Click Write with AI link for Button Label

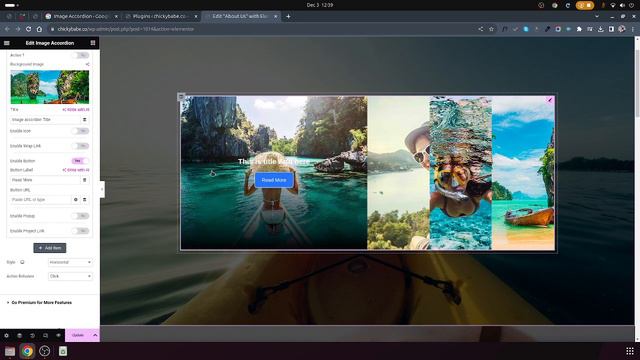76,170
